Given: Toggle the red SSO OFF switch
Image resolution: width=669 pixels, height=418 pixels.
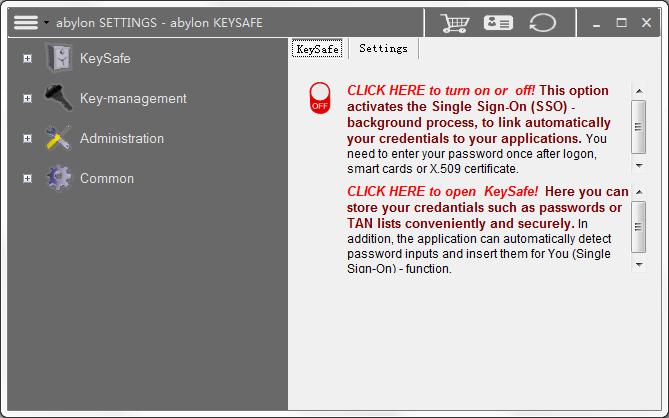Looking at the screenshot, I should point(320,98).
